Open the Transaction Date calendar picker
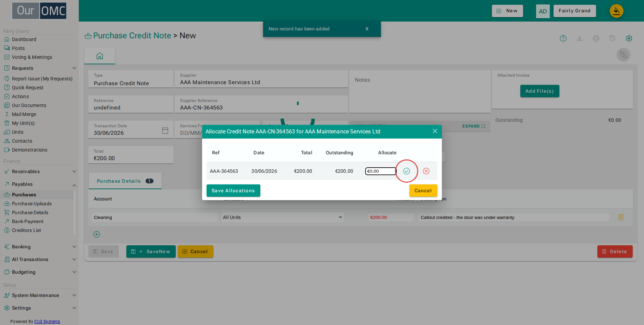Image resolution: width=644 pixels, height=325 pixels. point(165,130)
